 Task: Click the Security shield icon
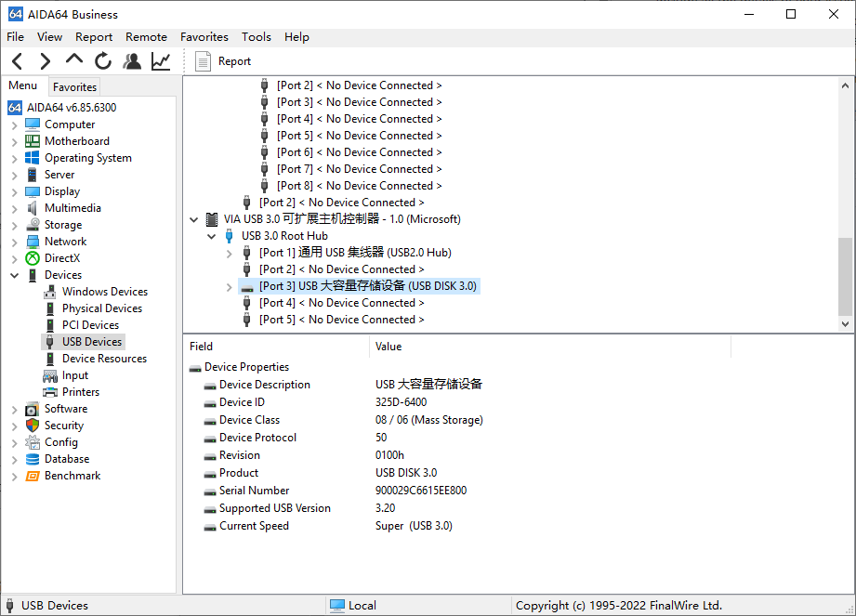click(x=33, y=426)
